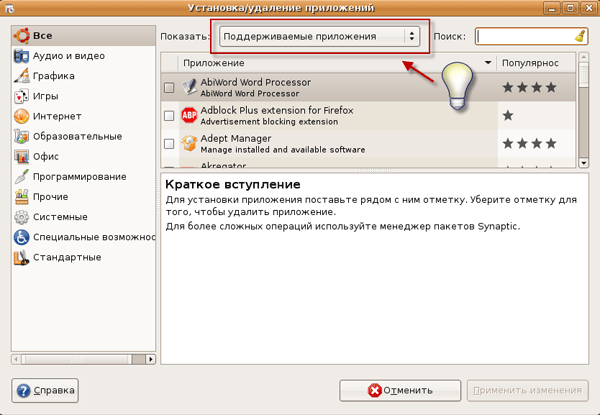This screenshot has height=415, width=600.
Task: Click the Офис category icon
Action: point(22,156)
